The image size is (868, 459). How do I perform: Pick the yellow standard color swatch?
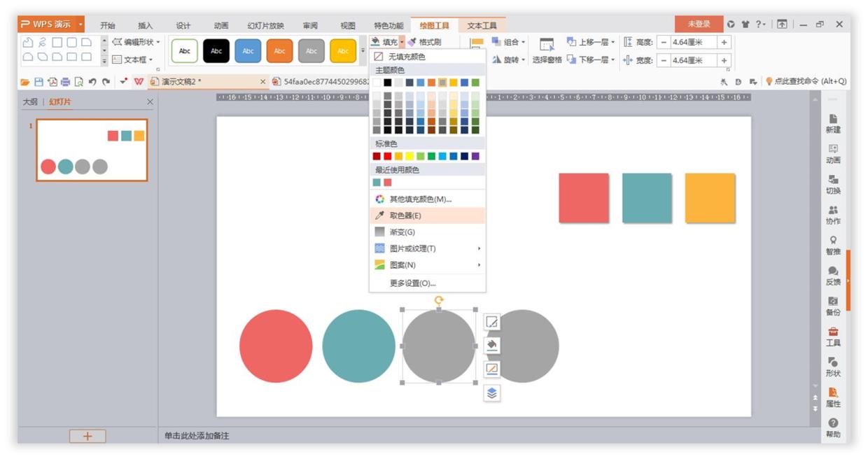point(409,155)
